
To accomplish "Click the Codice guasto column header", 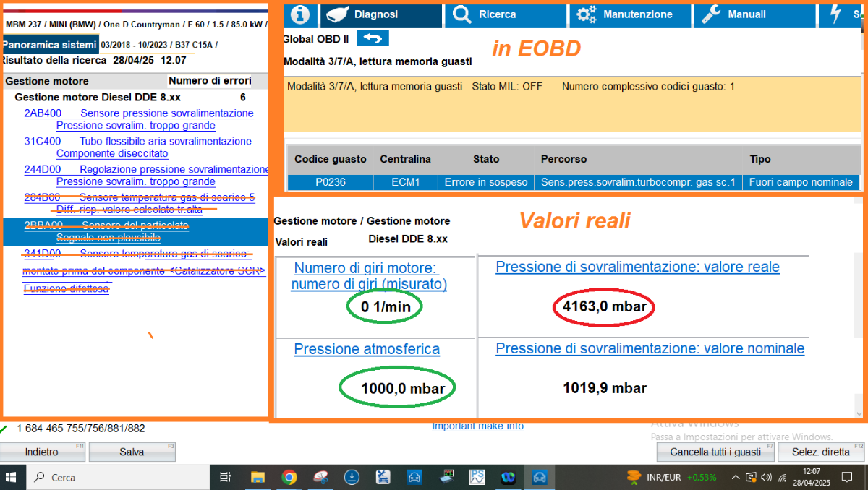I will tap(331, 159).
